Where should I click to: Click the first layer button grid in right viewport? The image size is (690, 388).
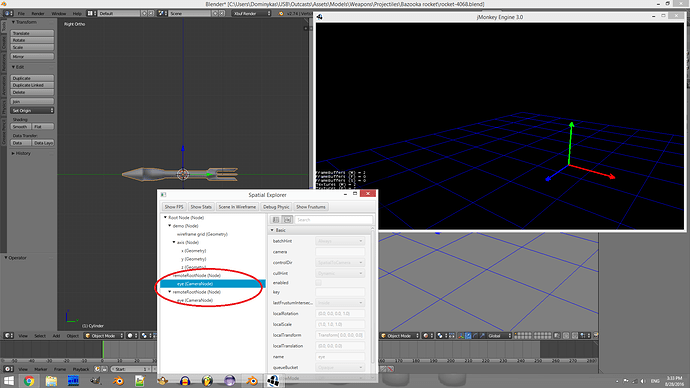pos(522,336)
